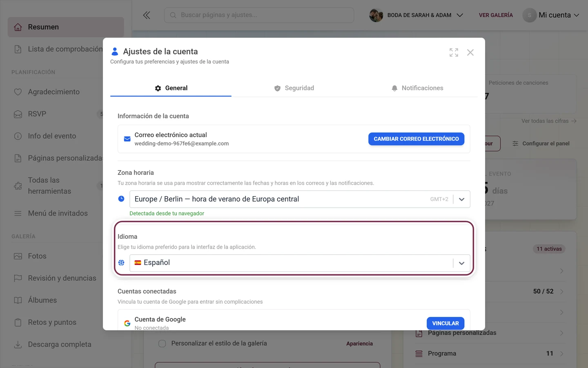This screenshot has width=588, height=368.
Task: Click the 11 activas badge
Action: click(549, 249)
